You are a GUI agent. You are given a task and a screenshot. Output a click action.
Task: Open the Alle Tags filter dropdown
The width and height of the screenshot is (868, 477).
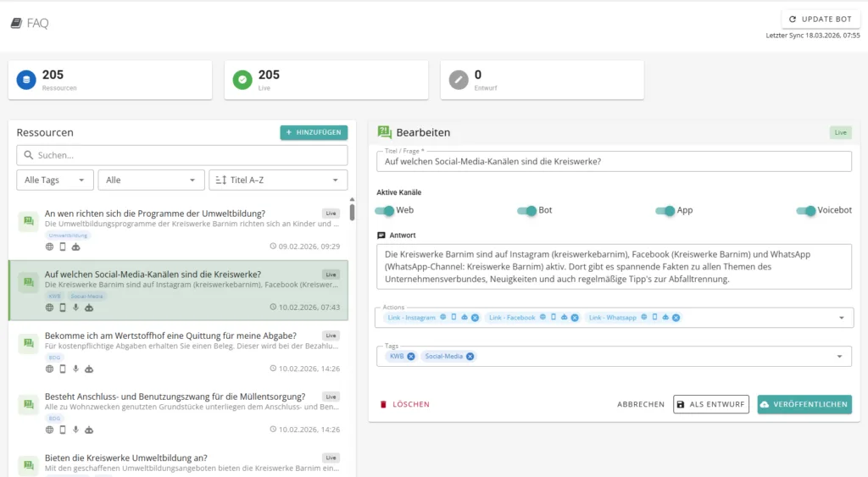pyautogui.click(x=55, y=180)
